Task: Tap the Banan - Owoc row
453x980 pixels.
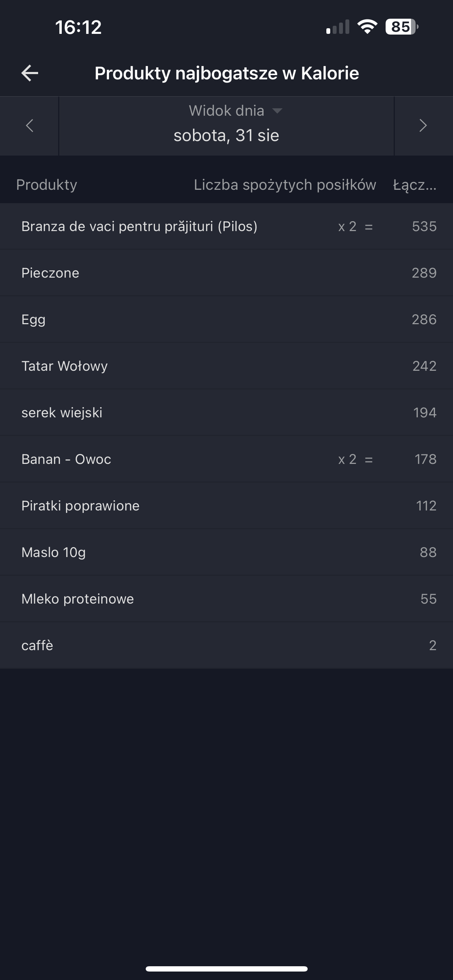Action: click(x=66, y=459)
